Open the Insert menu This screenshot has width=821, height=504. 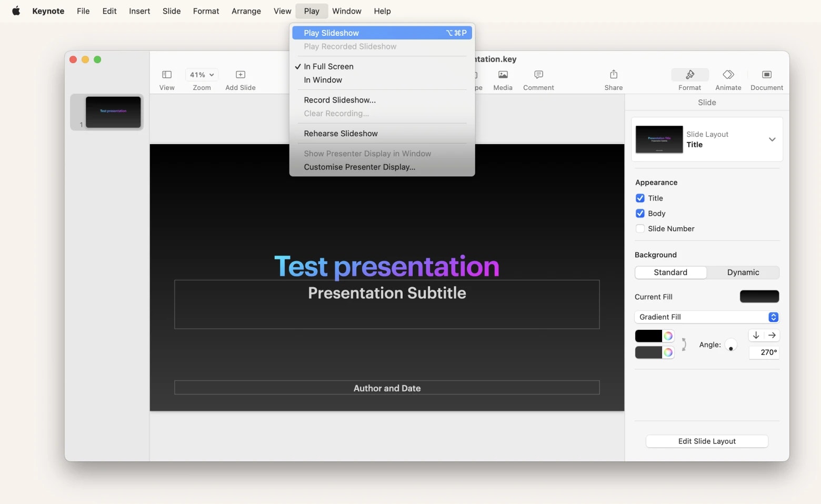(139, 11)
